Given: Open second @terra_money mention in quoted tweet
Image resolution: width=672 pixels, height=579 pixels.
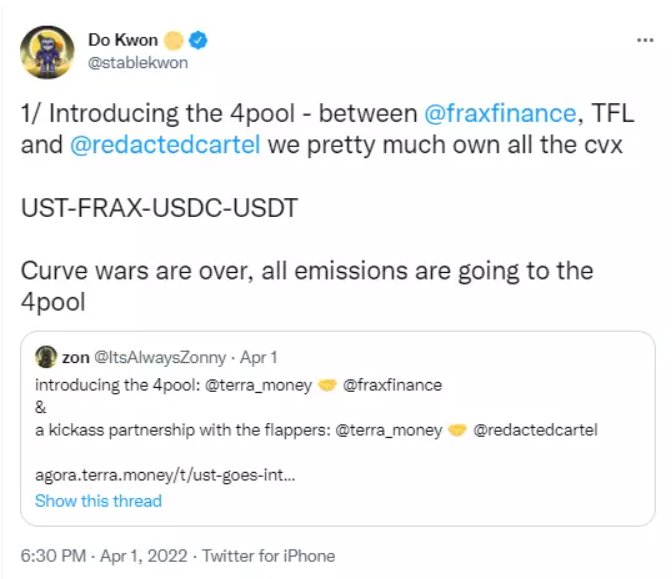Looking at the screenshot, I should [x=390, y=430].
